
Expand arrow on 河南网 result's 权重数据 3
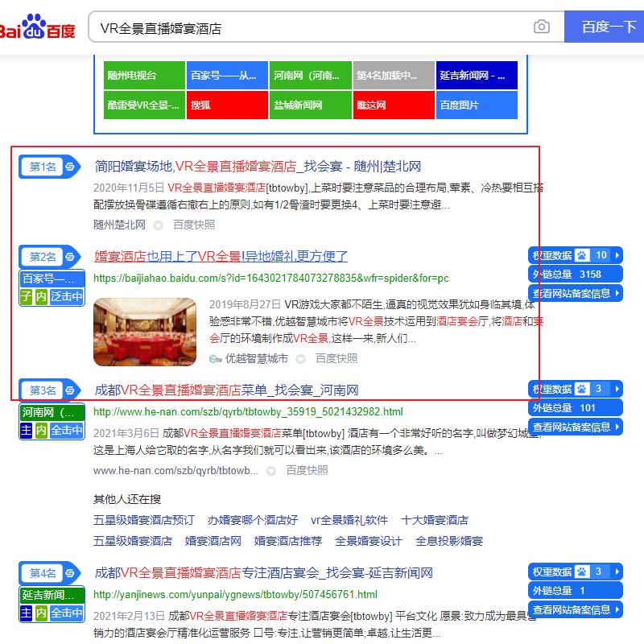[x=617, y=389]
